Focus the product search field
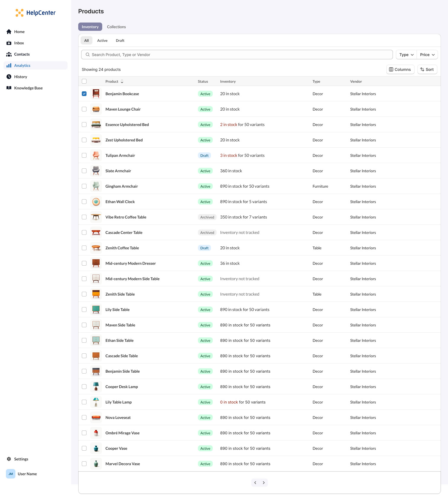Viewport: 448px width, 504px height. tap(237, 55)
